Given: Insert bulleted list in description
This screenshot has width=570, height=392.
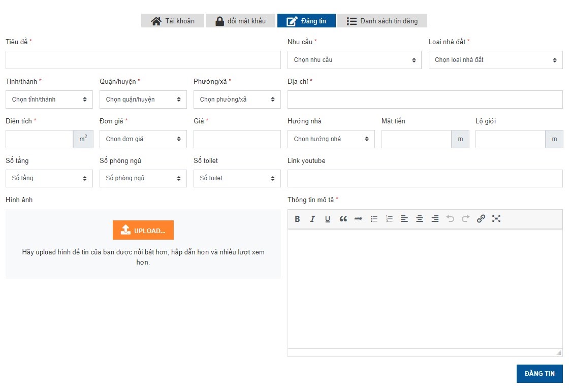Looking at the screenshot, I should coord(374,219).
